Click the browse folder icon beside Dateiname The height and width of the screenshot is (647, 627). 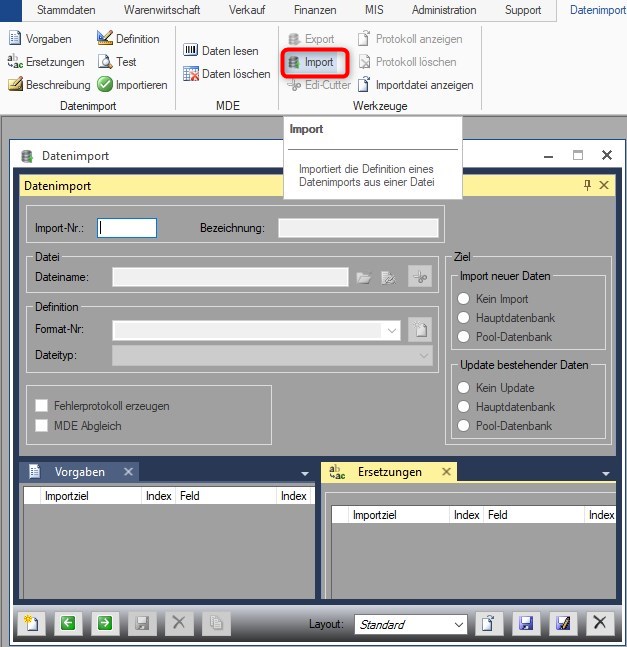pyautogui.click(x=364, y=277)
